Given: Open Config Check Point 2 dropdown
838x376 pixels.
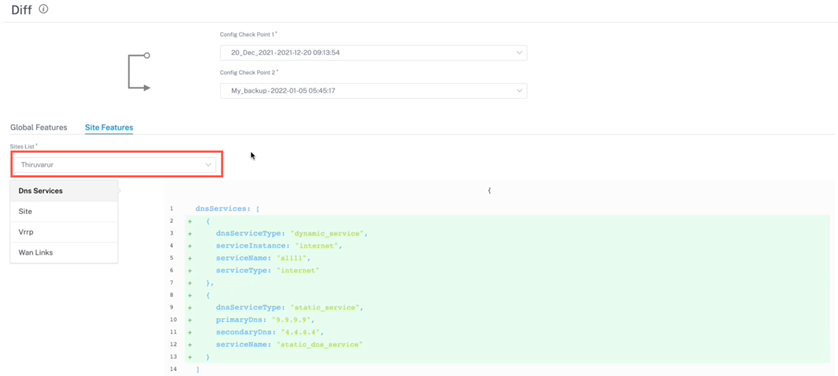Looking at the screenshot, I should coord(374,91).
